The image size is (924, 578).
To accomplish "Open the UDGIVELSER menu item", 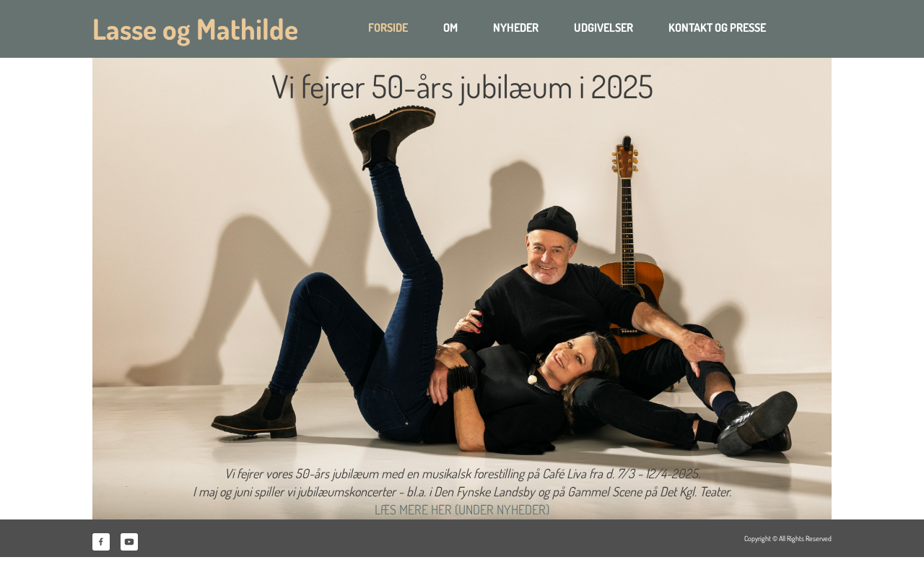I will tap(603, 28).
